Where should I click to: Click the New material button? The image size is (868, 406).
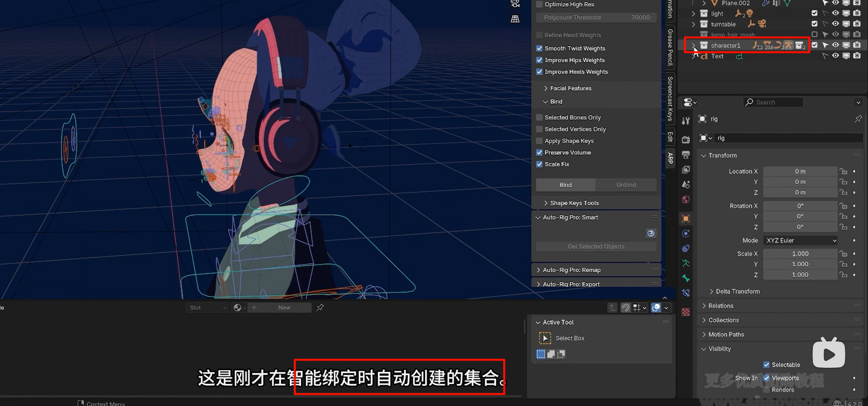pos(284,308)
